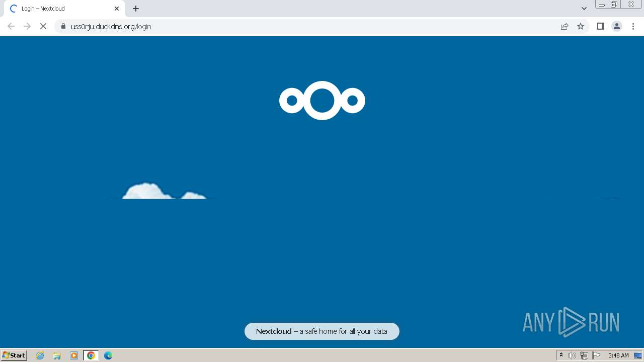Restore down the Chrome window
This screenshot has width=644, height=362.
[614, 5]
